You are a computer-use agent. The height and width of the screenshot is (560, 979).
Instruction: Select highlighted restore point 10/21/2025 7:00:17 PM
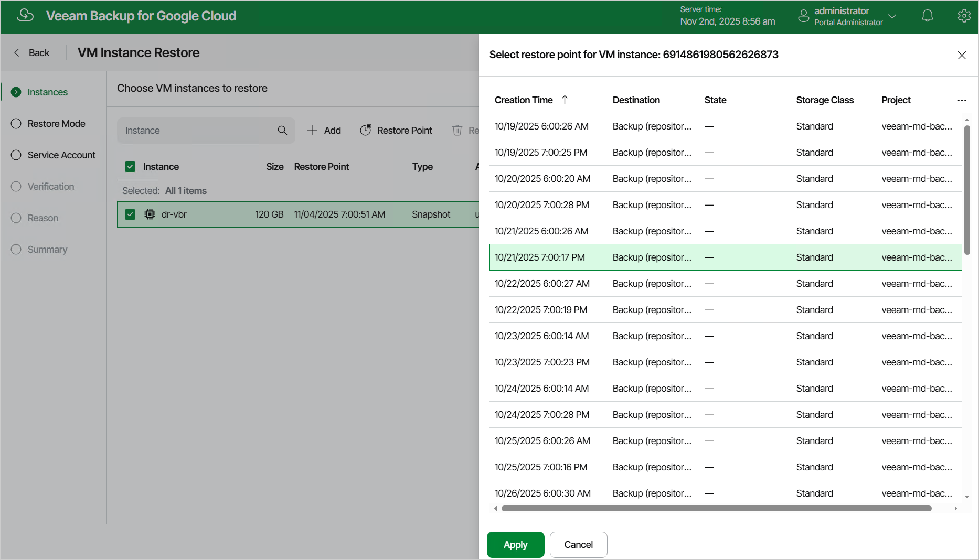tap(726, 257)
